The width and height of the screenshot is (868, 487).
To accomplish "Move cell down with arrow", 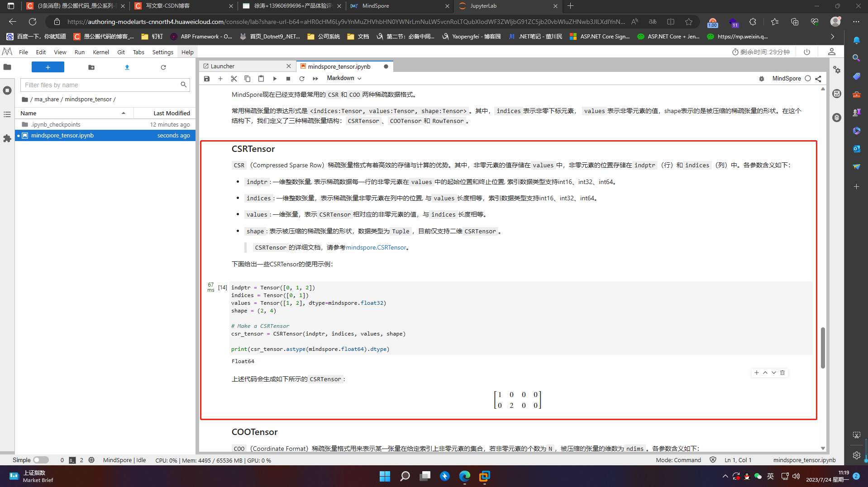I will (x=774, y=373).
